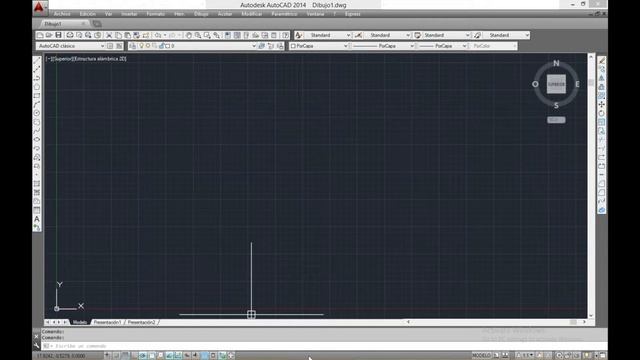
Task: Create a new drawing with the New icon
Action: click(x=40, y=36)
